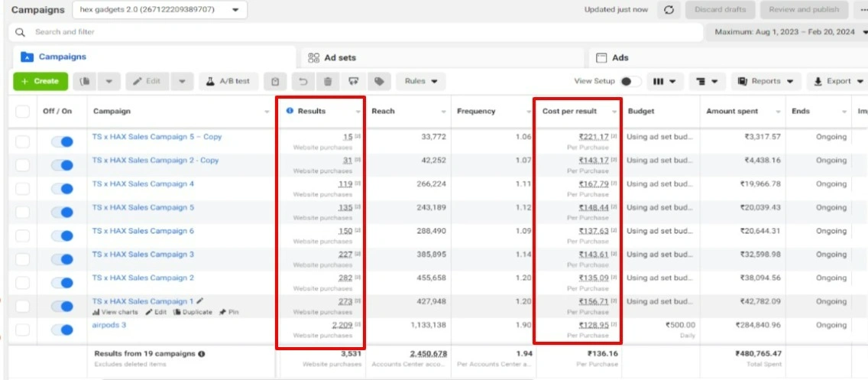Turn off the airpods 3 campaign toggle

62,330
